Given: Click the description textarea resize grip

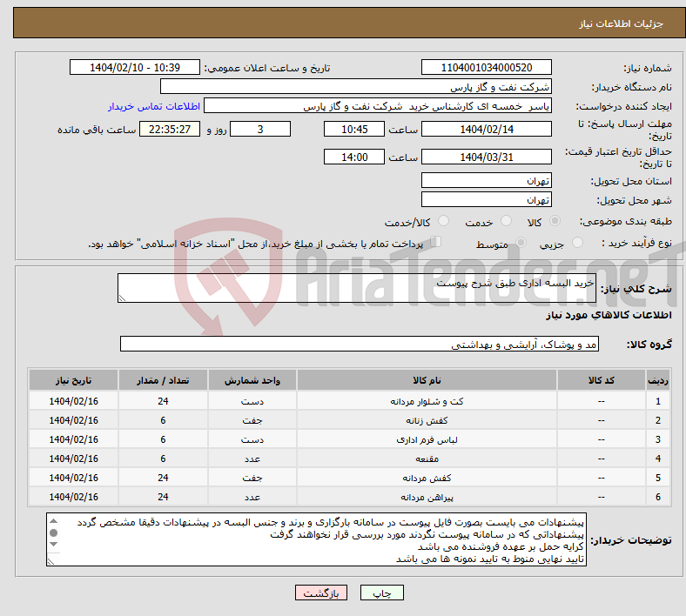Looking at the screenshot, I should 122,298.
